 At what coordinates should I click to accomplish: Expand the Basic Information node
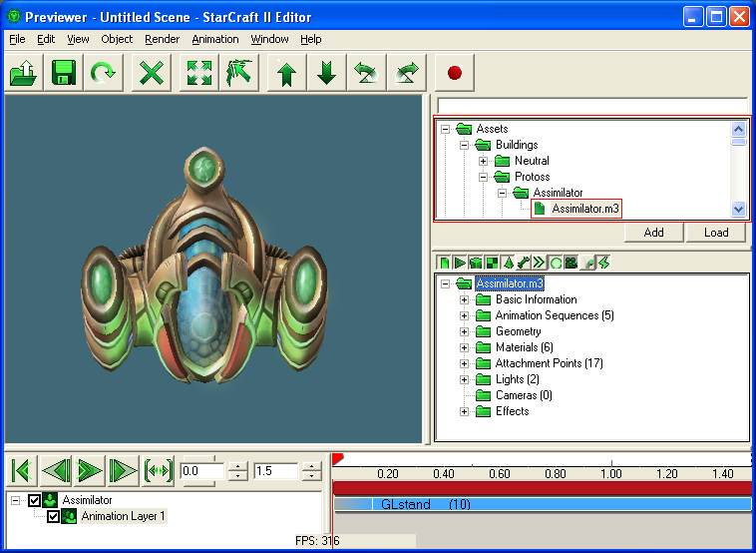[464, 299]
